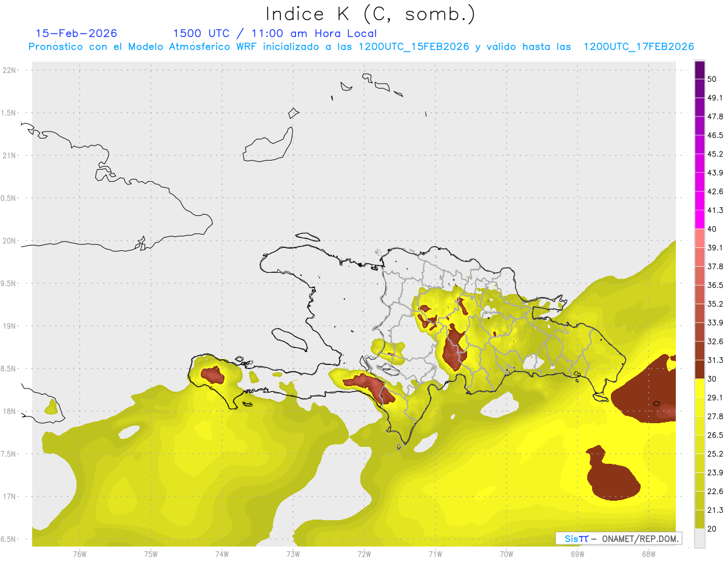Click the '19N' latitude label
The height and width of the screenshot is (562, 728).
pyautogui.click(x=9, y=326)
